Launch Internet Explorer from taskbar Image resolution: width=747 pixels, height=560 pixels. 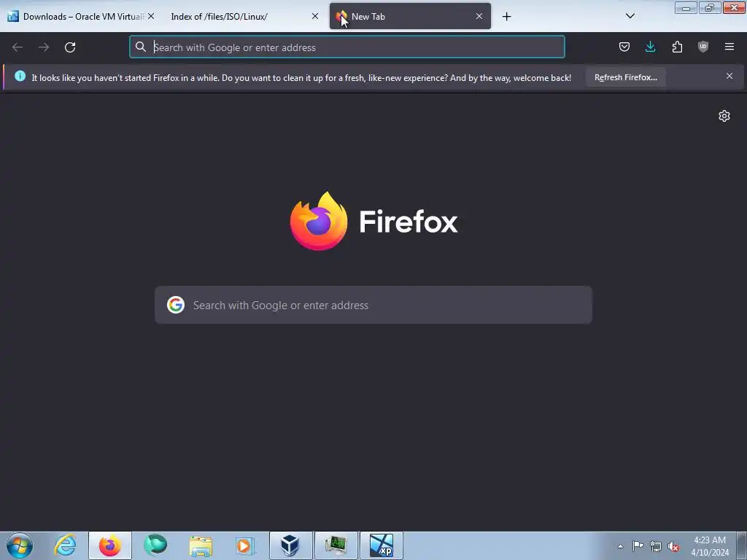click(65, 545)
